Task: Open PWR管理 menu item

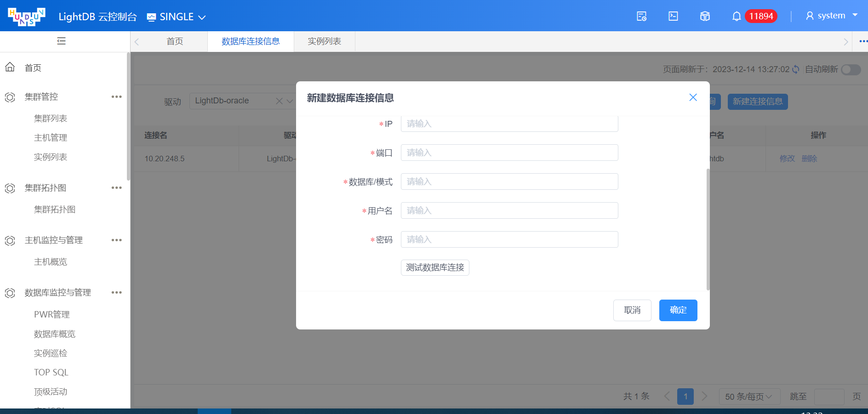Action: pos(52,314)
